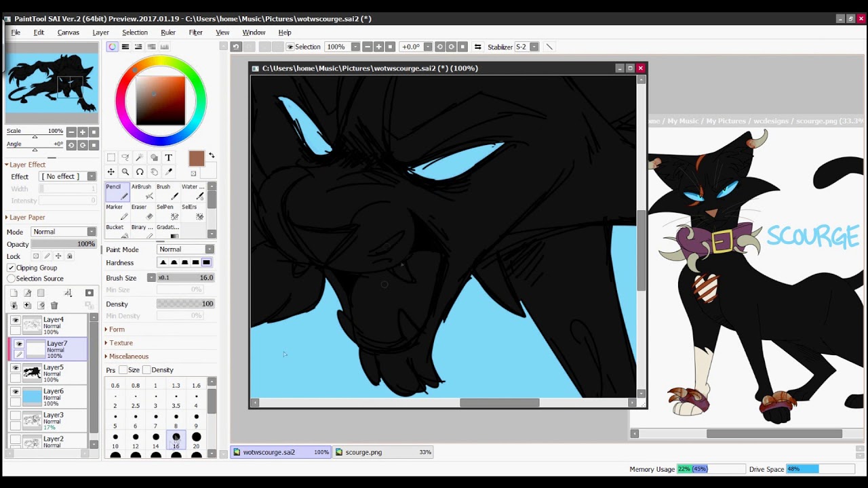
Task: Select the Text tool
Action: coord(168,157)
